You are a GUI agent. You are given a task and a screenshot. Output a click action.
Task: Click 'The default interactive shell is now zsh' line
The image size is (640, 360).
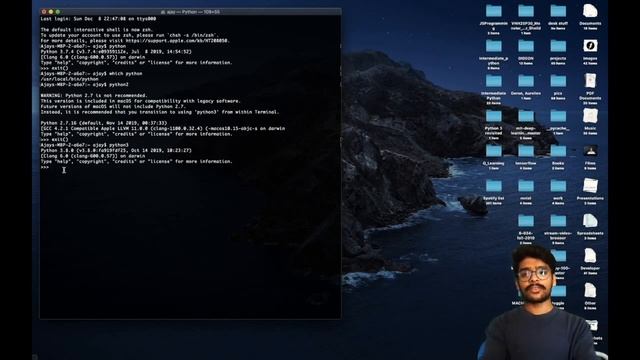(97, 30)
